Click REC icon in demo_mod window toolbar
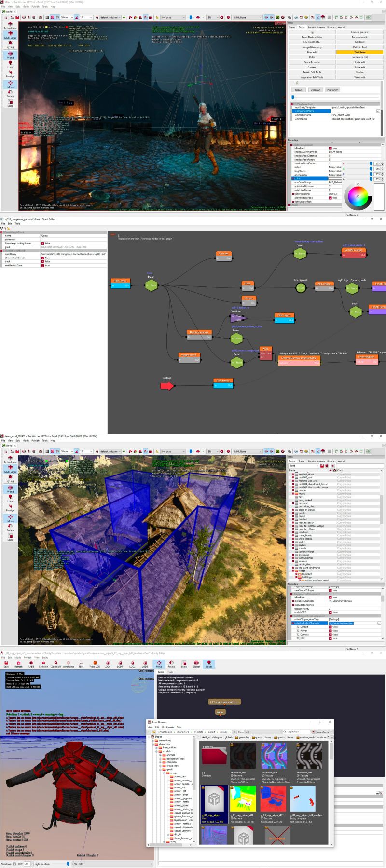Screen dimensions: 386x868 pyautogui.click(x=368, y=451)
